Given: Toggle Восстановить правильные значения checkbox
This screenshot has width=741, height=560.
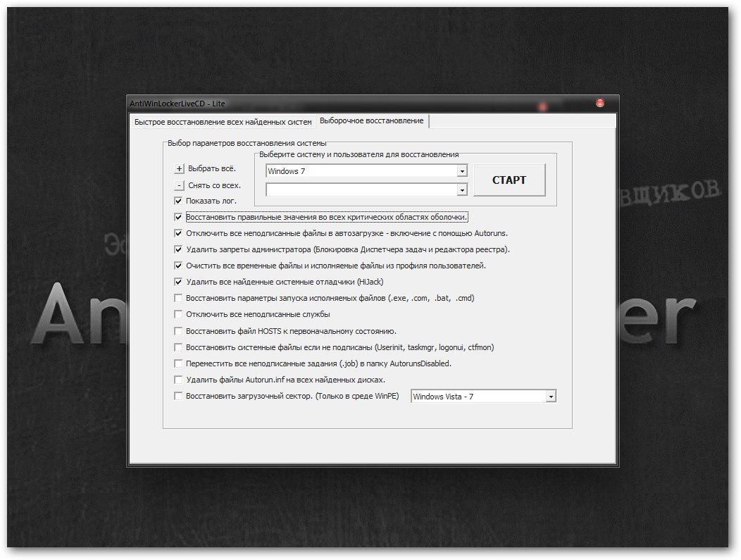Looking at the screenshot, I should [179, 217].
